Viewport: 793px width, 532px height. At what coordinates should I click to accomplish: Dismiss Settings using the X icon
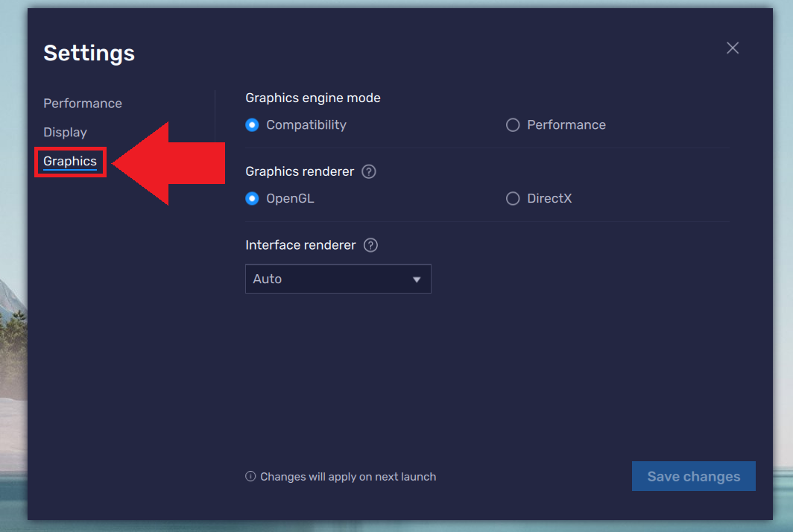pyautogui.click(x=732, y=47)
